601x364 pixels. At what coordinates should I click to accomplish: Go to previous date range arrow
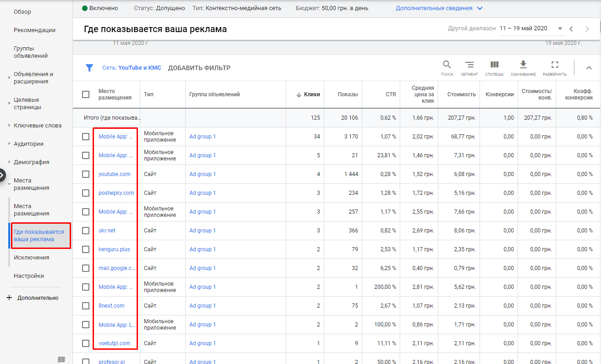(x=571, y=29)
